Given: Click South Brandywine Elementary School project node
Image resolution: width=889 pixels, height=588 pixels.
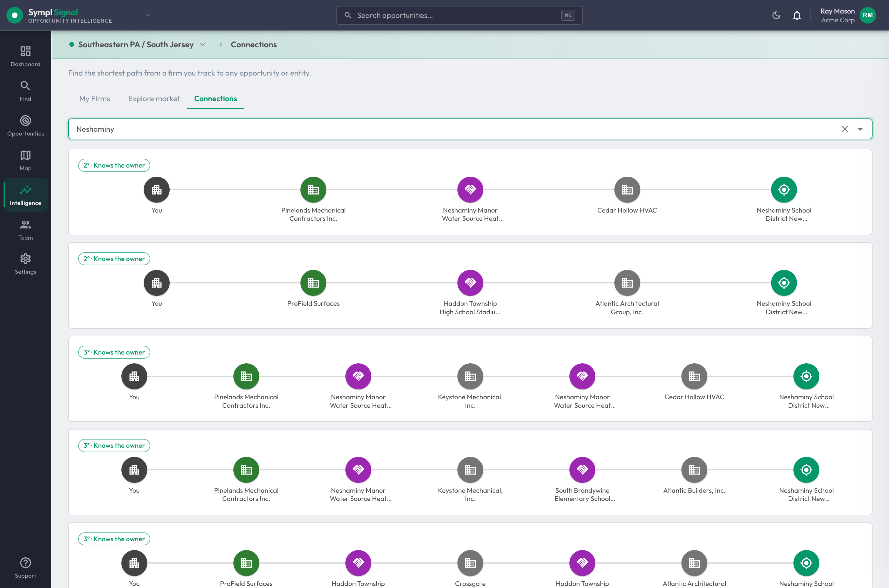Looking at the screenshot, I should coord(582,470).
